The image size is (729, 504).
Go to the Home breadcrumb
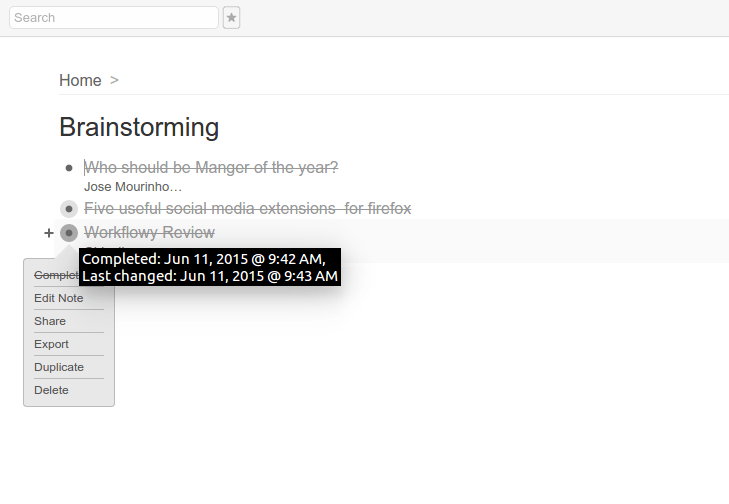click(80, 80)
